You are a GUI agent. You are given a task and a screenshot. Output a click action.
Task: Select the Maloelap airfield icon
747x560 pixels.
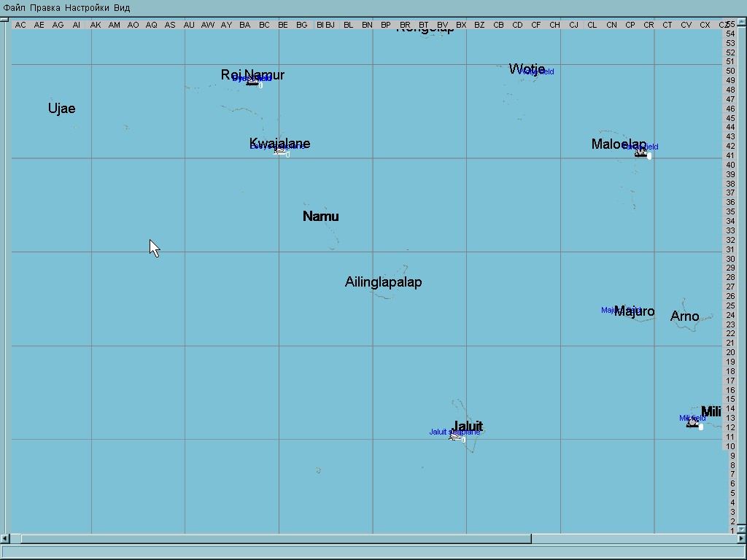click(x=641, y=153)
